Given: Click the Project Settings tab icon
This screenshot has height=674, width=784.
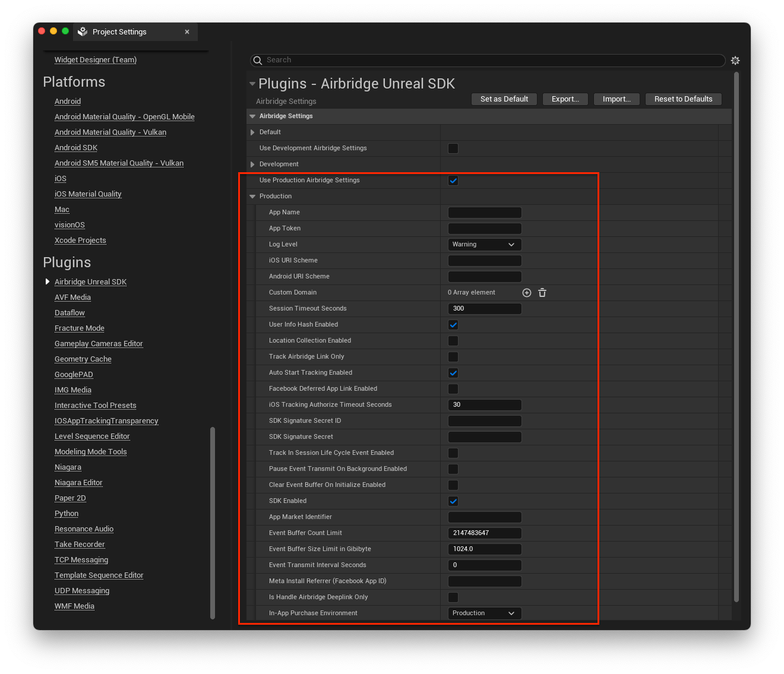Looking at the screenshot, I should 83,31.
